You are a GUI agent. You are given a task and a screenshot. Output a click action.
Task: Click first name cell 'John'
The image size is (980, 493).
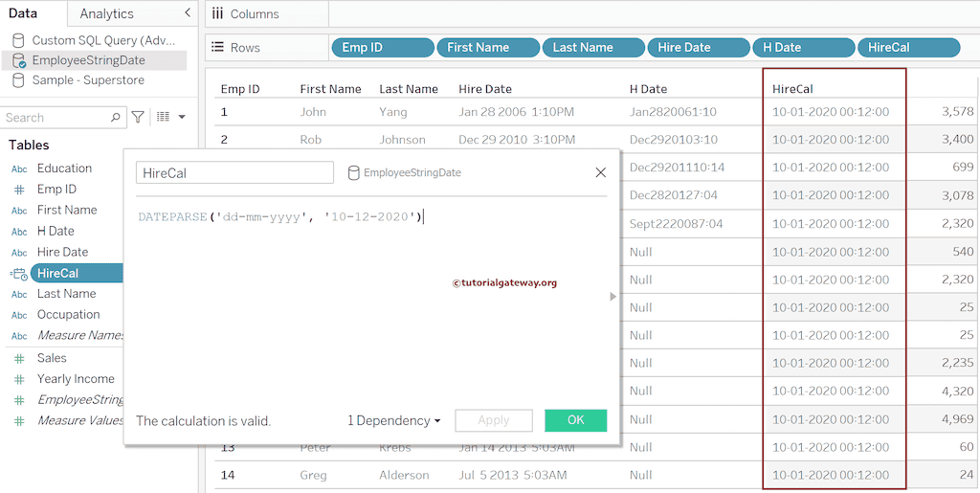[x=313, y=112]
